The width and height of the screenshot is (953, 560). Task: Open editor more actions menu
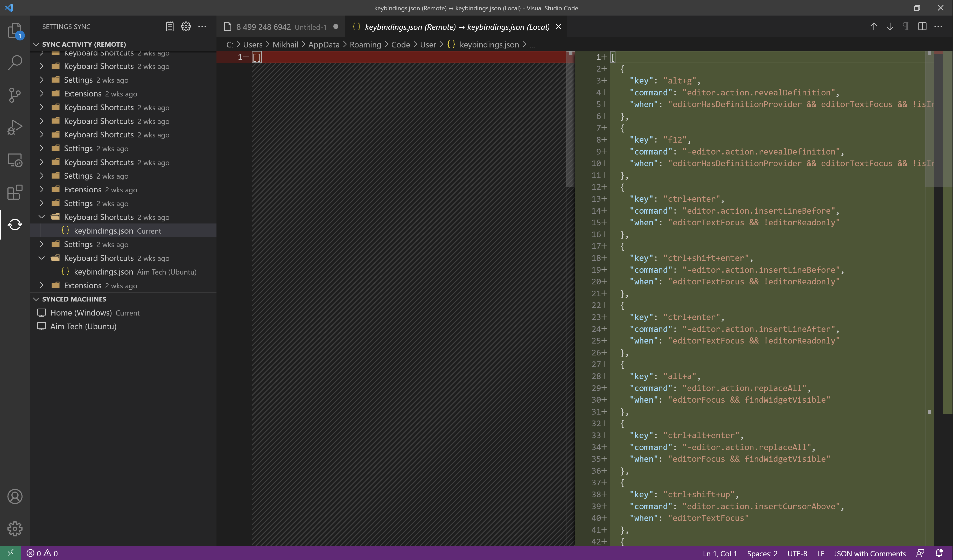939,26
